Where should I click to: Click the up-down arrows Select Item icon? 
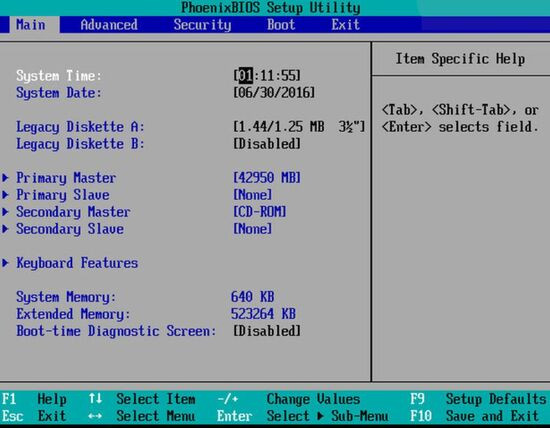[x=95, y=399]
